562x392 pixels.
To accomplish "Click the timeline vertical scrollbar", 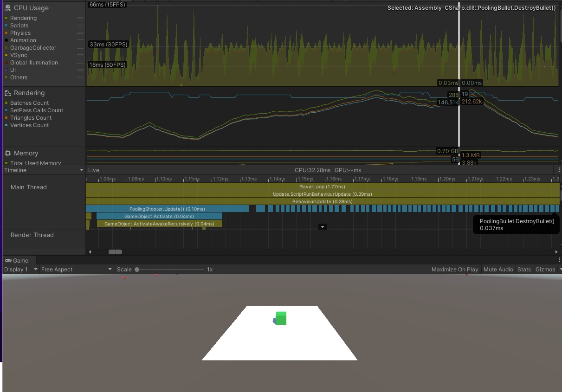I will tap(560, 196).
